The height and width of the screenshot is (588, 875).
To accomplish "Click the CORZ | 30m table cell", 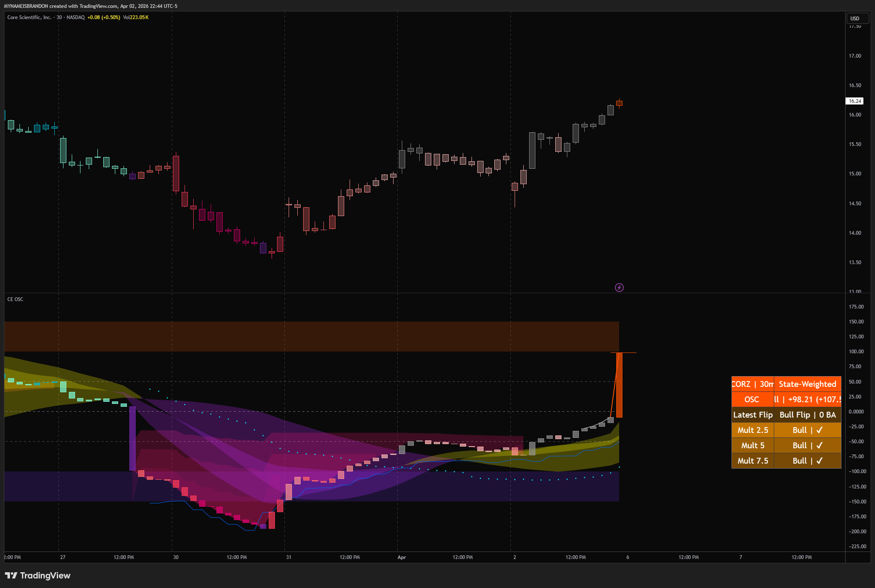I will click(753, 384).
